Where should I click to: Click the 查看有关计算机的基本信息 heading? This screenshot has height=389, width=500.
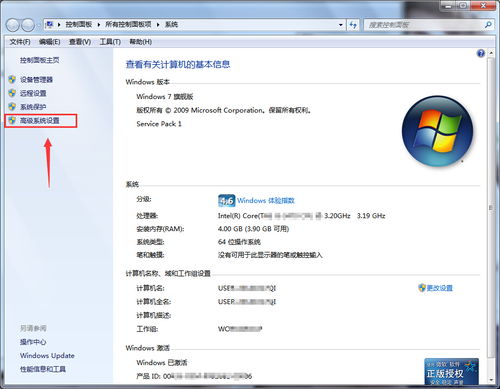178,64
